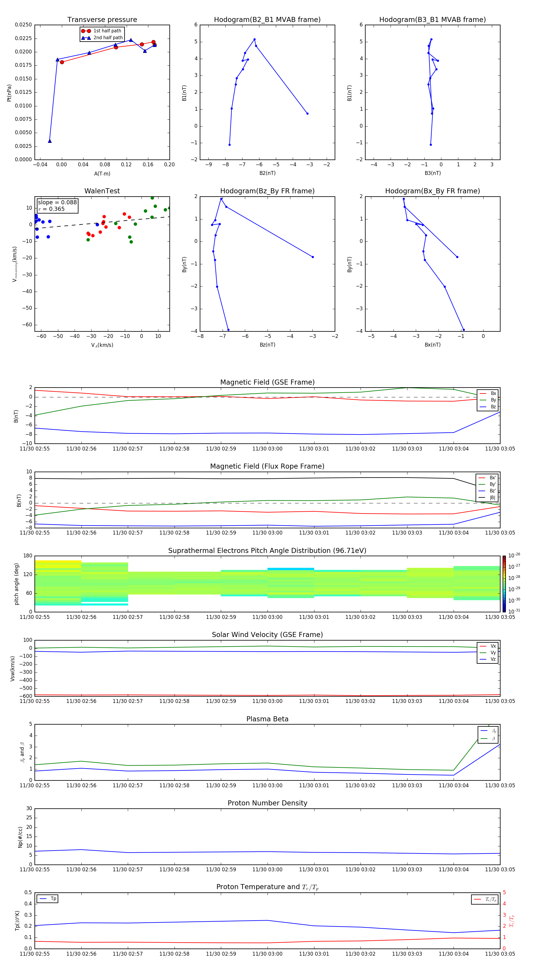The height and width of the screenshot is (980, 535).
Task: Click the Bx legend entry in GSE plot
Action: pyautogui.click(x=488, y=393)
